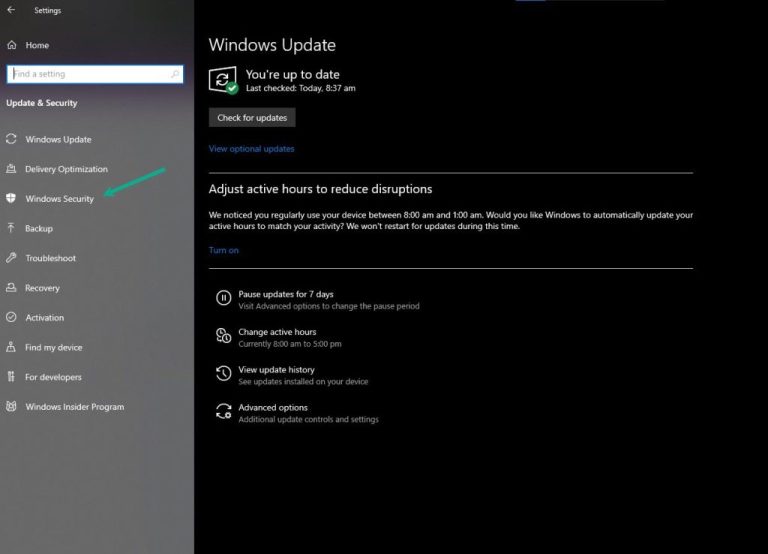Click the Home house icon

[12, 45]
